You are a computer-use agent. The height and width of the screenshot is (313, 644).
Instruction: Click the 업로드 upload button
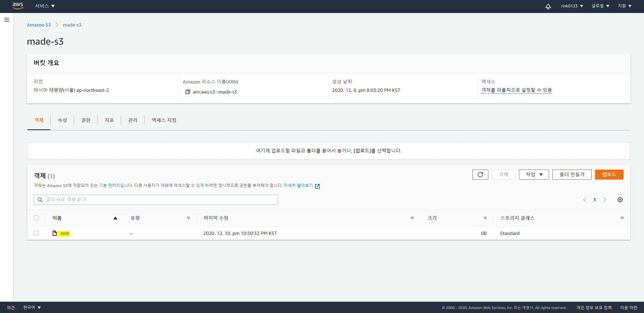click(x=609, y=175)
